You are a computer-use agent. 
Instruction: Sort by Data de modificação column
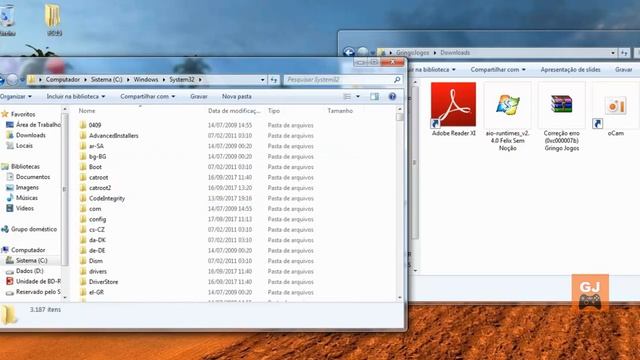234,111
